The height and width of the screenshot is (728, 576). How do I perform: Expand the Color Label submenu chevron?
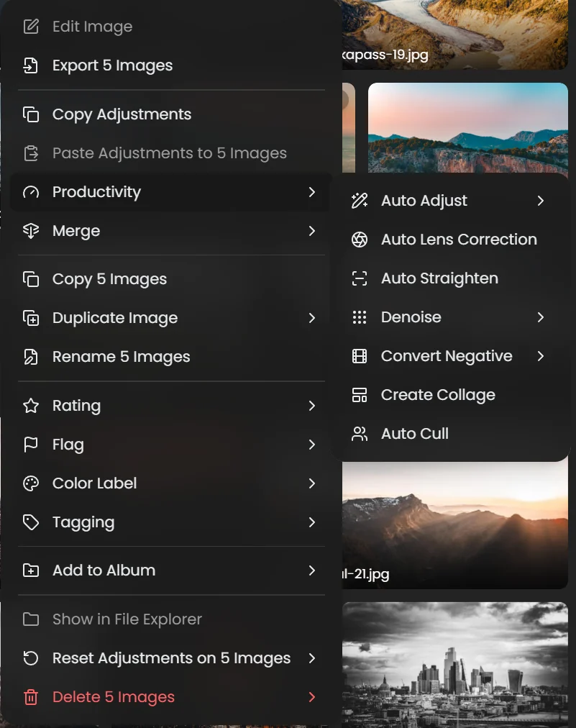pyautogui.click(x=312, y=483)
